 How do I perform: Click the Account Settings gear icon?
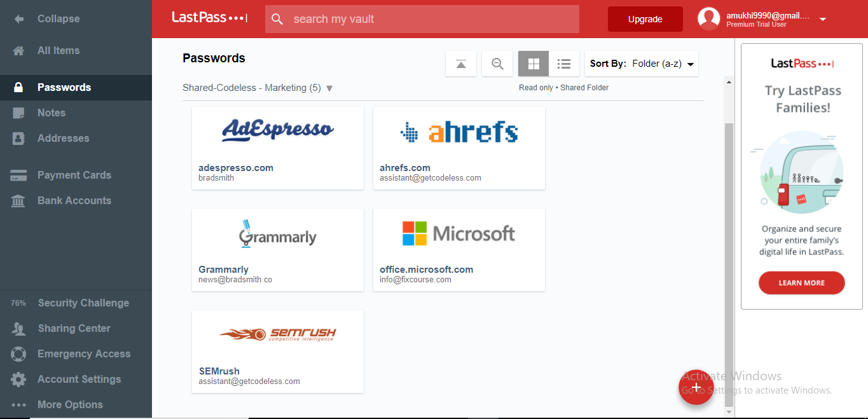tap(19, 380)
